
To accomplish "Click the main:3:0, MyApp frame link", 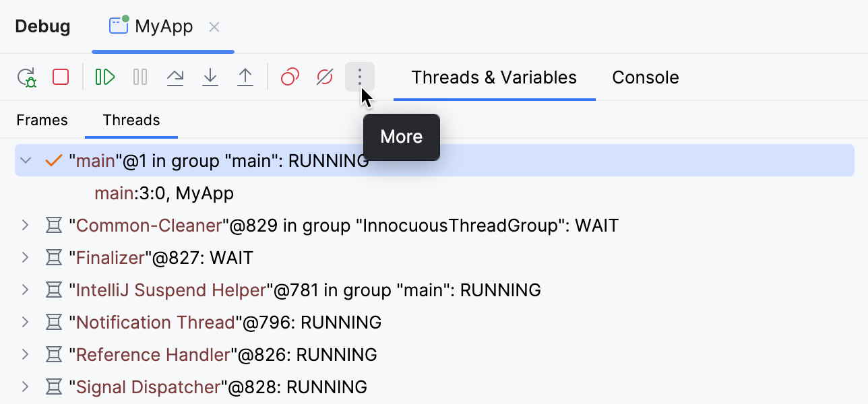I will tap(164, 193).
